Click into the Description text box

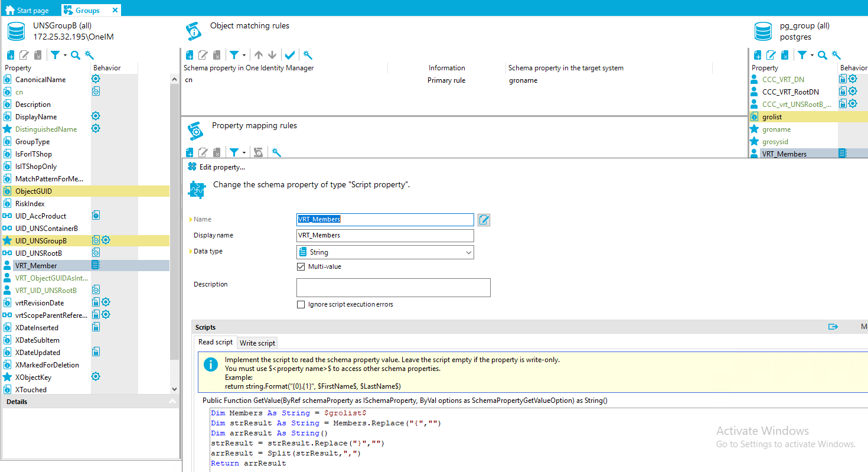[393, 288]
